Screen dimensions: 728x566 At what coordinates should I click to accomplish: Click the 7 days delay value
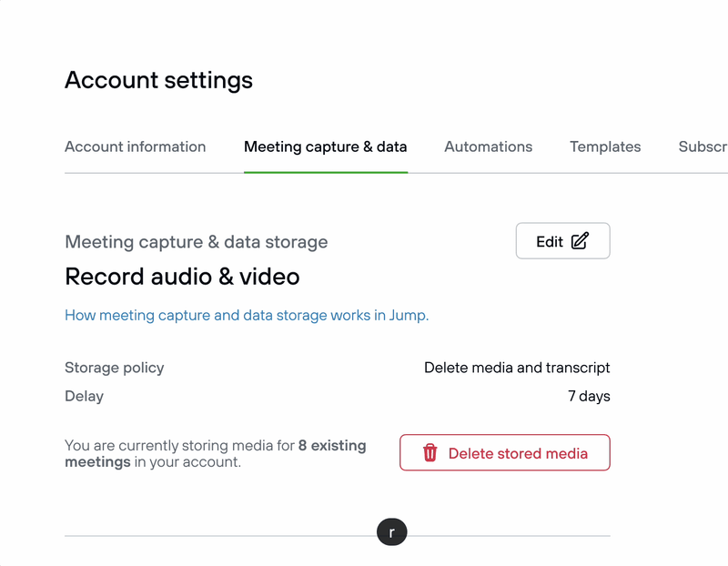[x=589, y=396]
